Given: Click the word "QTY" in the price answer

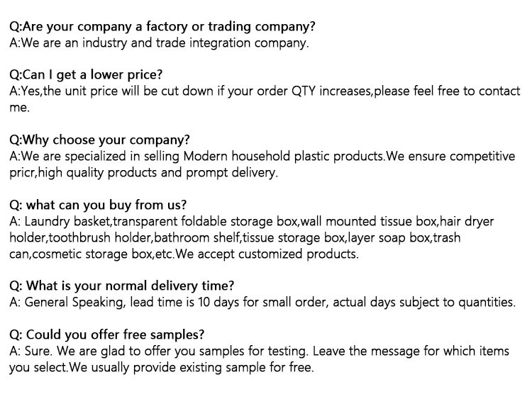Looking at the screenshot, I should [306, 91].
